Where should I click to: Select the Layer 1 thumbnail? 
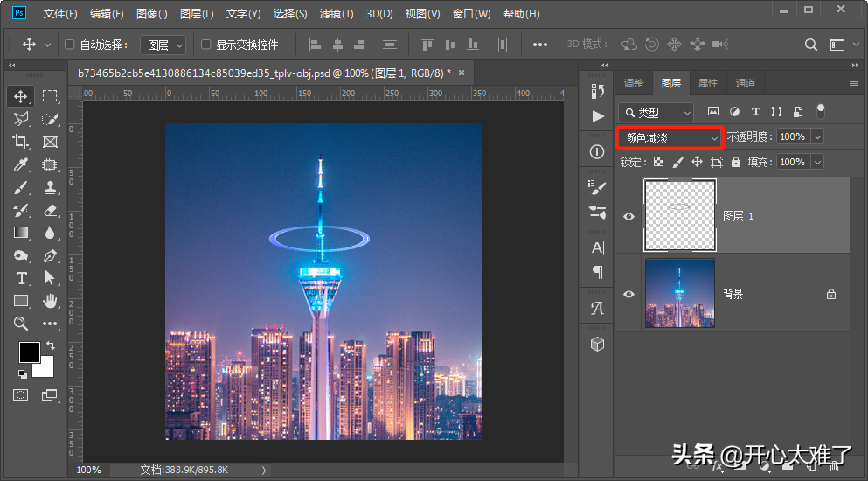[x=680, y=216]
